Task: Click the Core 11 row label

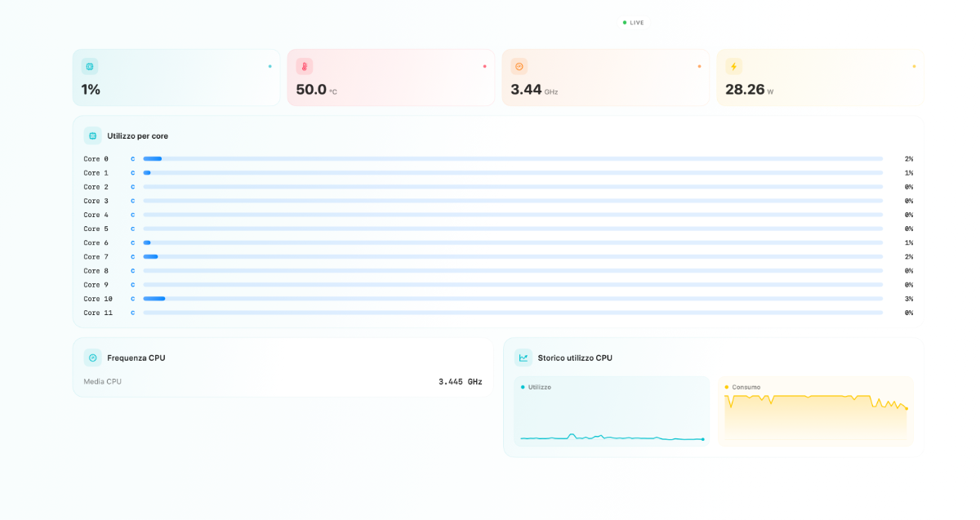Action: click(x=98, y=313)
